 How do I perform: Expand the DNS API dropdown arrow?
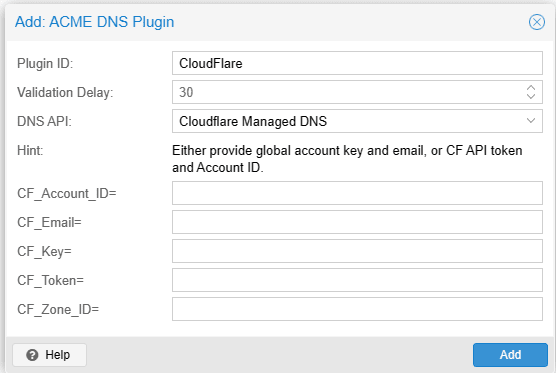531,121
